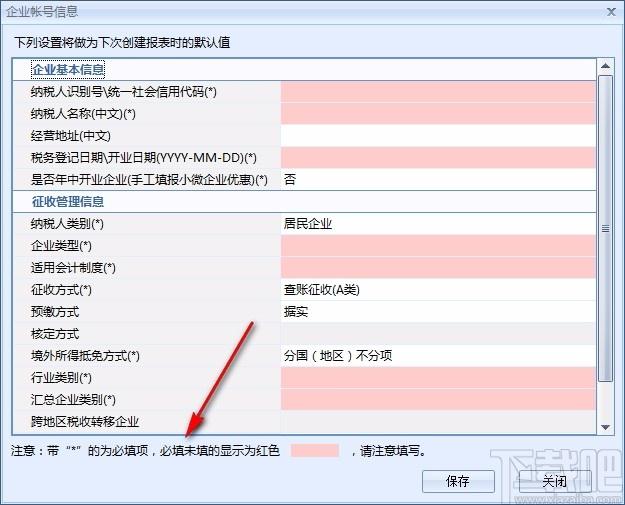Open the 纳税人类别 value 居民企业
Image resolution: width=625 pixels, height=505 pixels.
pyautogui.click(x=438, y=224)
